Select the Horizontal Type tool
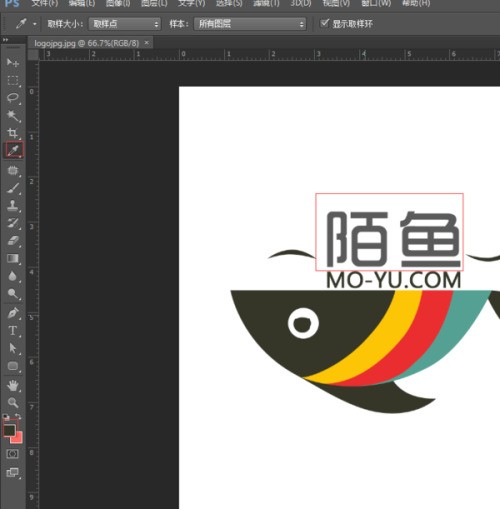Viewport: 500px width, 509px height. click(13, 331)
